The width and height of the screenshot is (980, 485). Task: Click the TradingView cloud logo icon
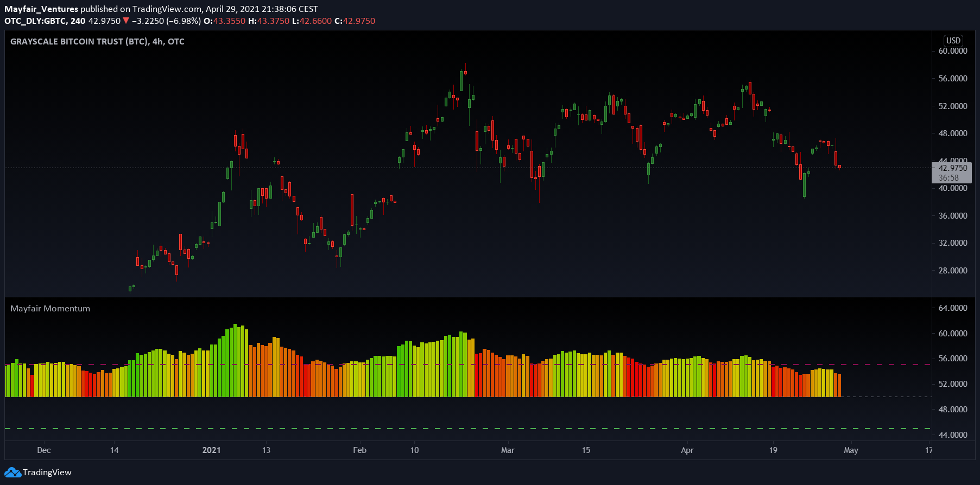tap(12, 473)
